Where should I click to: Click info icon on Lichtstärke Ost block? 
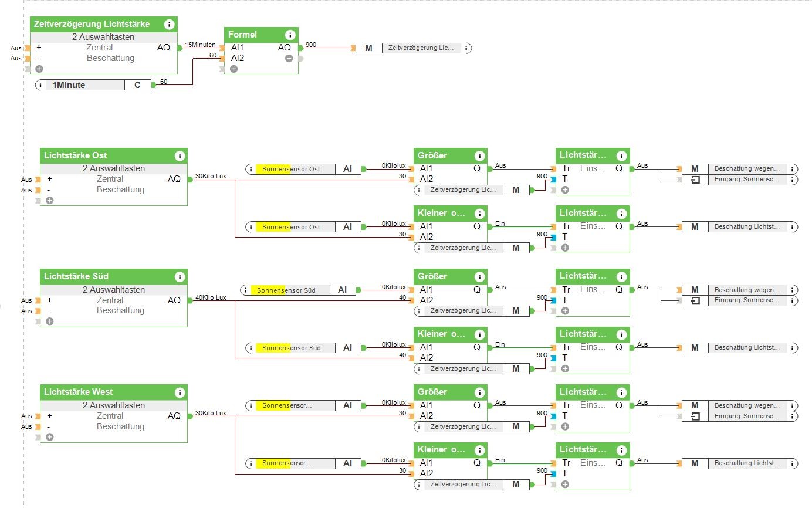(x=180, y=156)
